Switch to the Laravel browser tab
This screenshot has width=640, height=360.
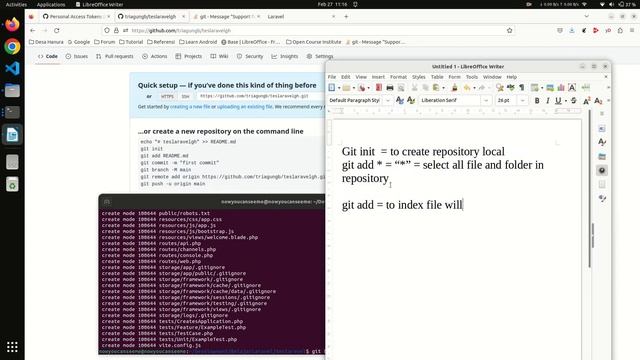(301, 17)
